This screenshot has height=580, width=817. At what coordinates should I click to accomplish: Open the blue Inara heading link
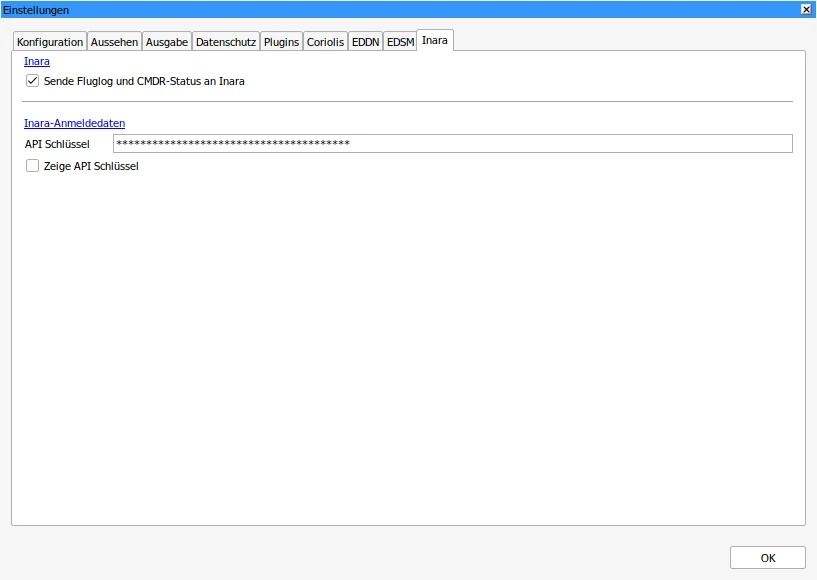click(37, 61)
